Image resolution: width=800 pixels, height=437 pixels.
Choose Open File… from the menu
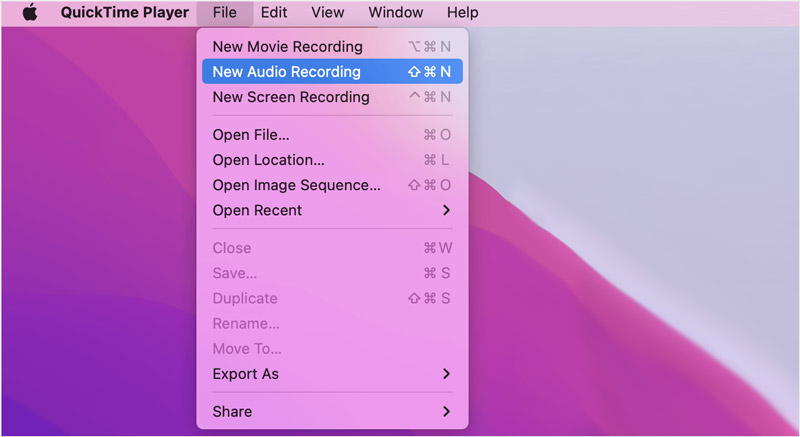coord(332,135)
